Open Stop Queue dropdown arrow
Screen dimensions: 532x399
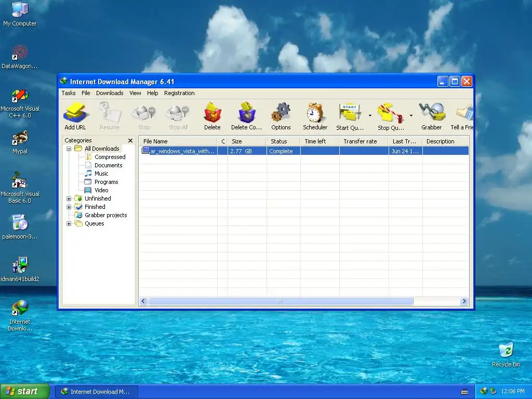411,116
